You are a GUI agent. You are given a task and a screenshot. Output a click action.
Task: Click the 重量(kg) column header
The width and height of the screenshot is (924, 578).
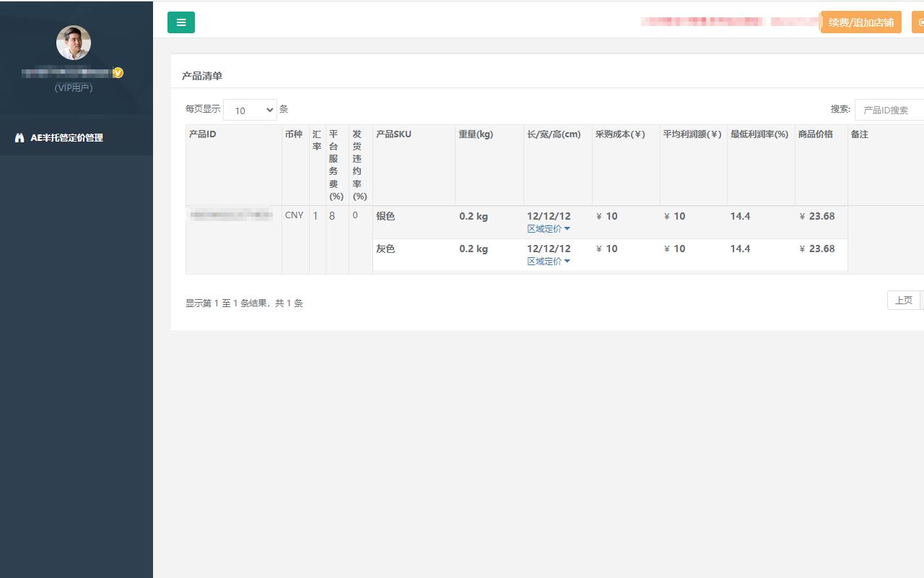(x=476, y=134)
